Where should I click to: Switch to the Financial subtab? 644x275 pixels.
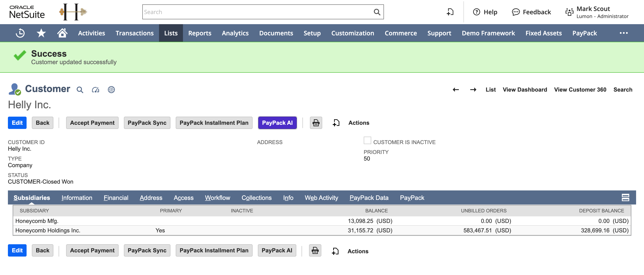click(x=116, y=197)
